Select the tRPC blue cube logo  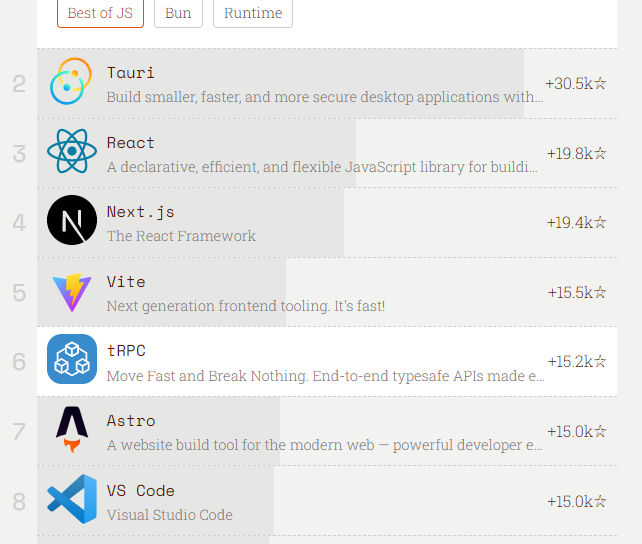point(71,360)
